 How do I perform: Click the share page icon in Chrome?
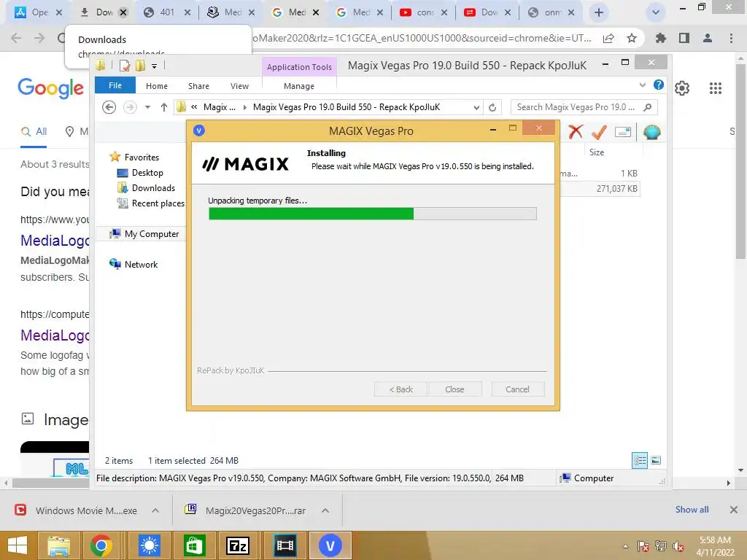608,38
